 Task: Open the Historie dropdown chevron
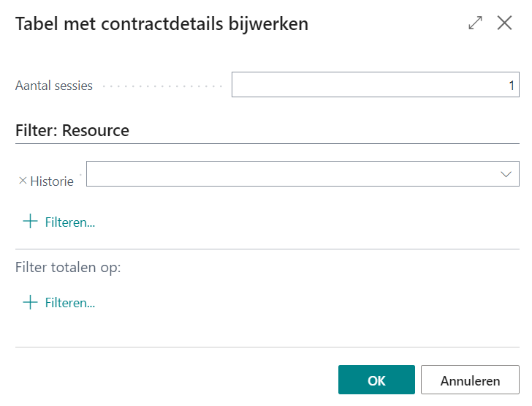point(506,174)
